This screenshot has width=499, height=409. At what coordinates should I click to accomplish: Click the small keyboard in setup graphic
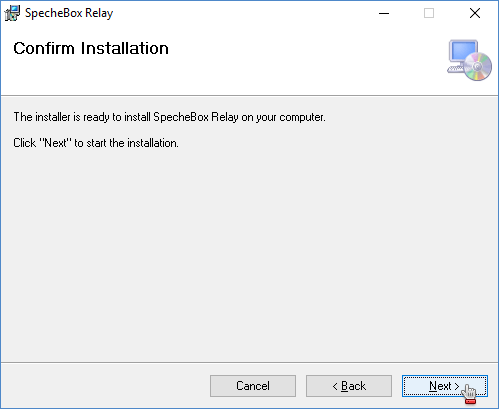coord(455,69)
